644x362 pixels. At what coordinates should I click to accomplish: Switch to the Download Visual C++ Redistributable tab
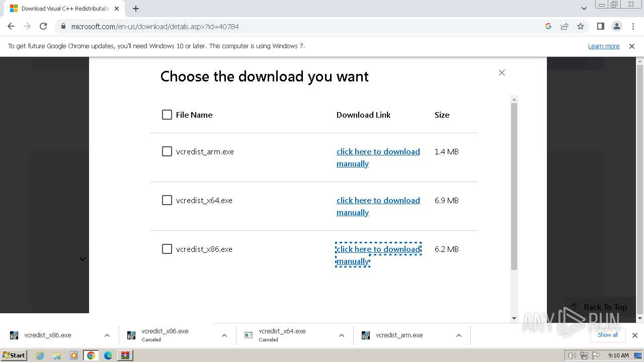(63, 9)
